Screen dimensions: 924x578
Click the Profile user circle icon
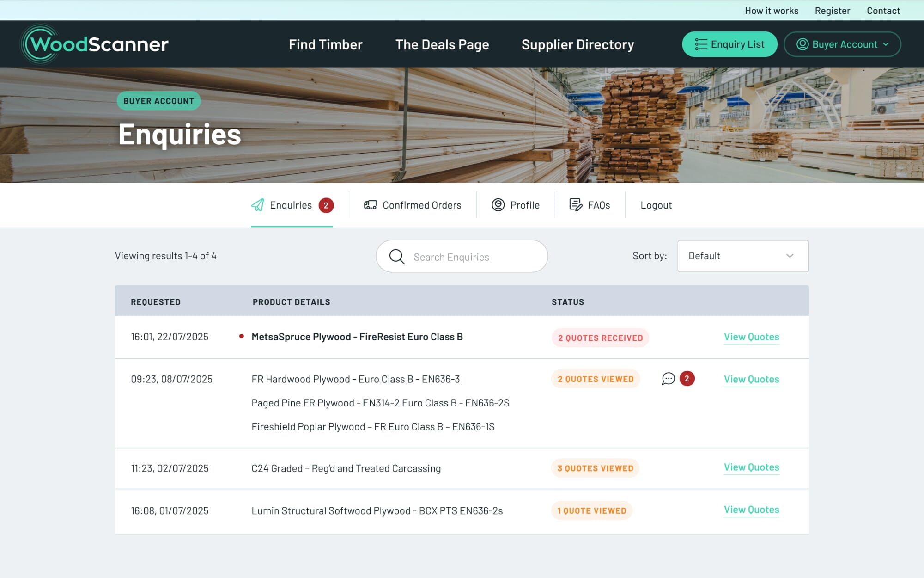tap(498, 205)
